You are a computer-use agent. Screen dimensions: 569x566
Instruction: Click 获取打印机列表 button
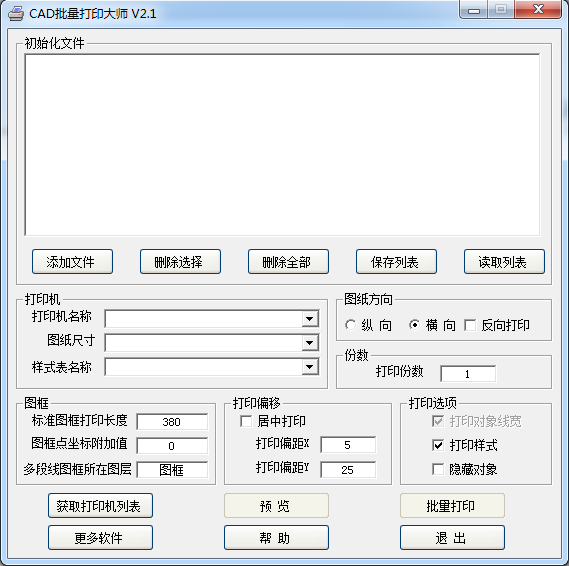click(100, 505)
